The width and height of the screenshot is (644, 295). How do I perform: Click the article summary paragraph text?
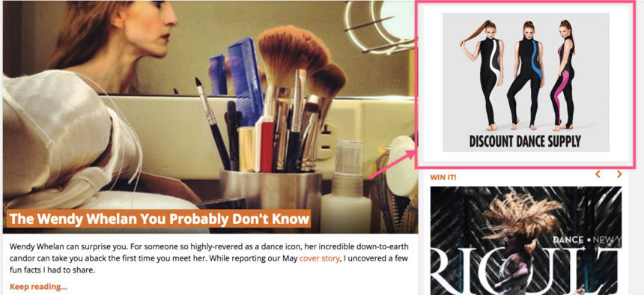pyautogui.click(x=209, y=258)
